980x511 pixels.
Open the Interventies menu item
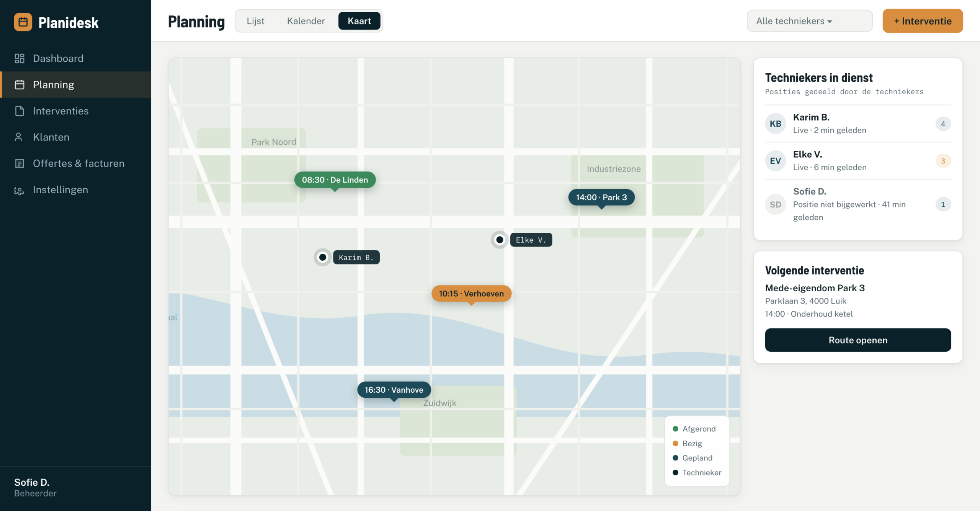(x=76, y=111)
